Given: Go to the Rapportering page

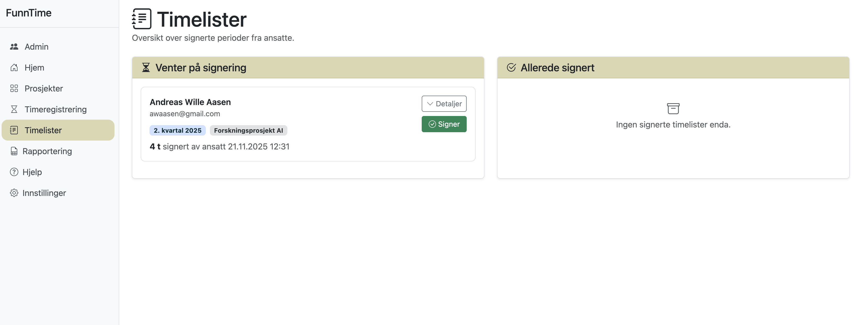Looking at the screenshot, I should tap(47, 151).
